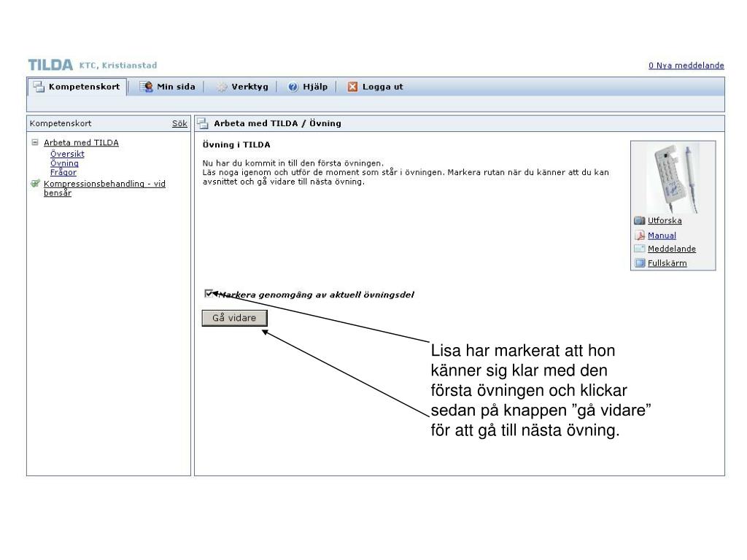Click the Logga ut red X icon

(352, 87)
